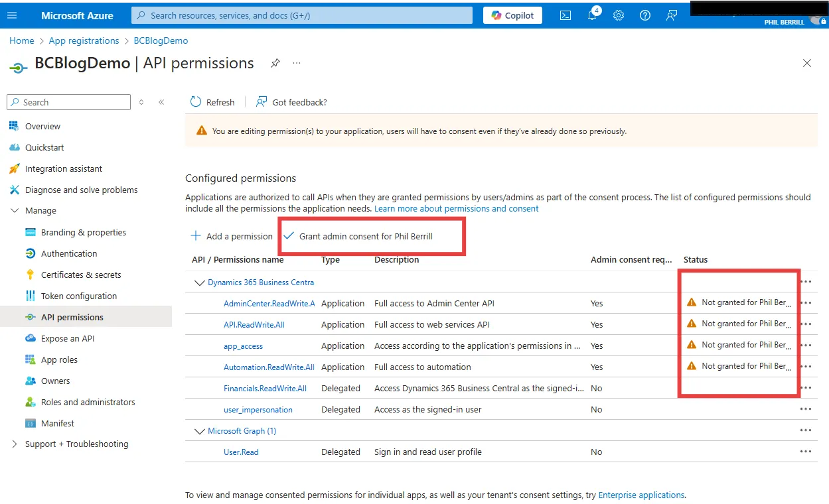The width and height of the screenshot is (829, 504).
Task: Collapse the Manage section
Action: coord(15,210)
